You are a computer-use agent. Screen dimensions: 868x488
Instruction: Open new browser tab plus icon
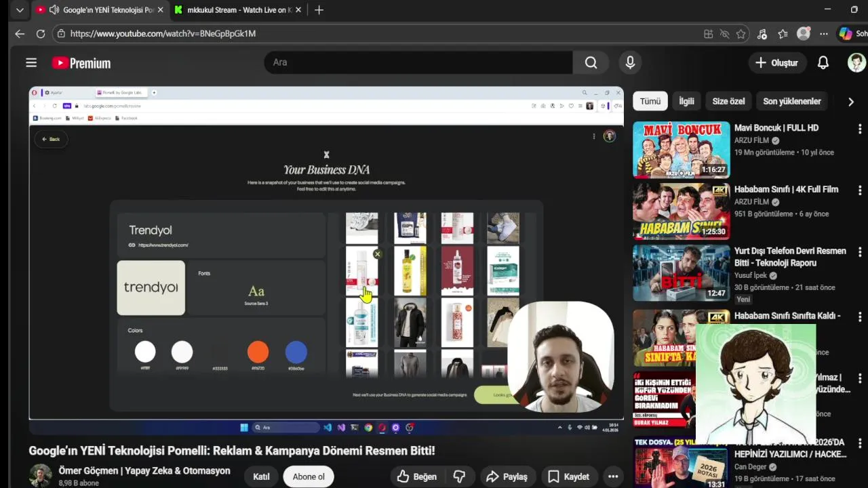[319, 10]
